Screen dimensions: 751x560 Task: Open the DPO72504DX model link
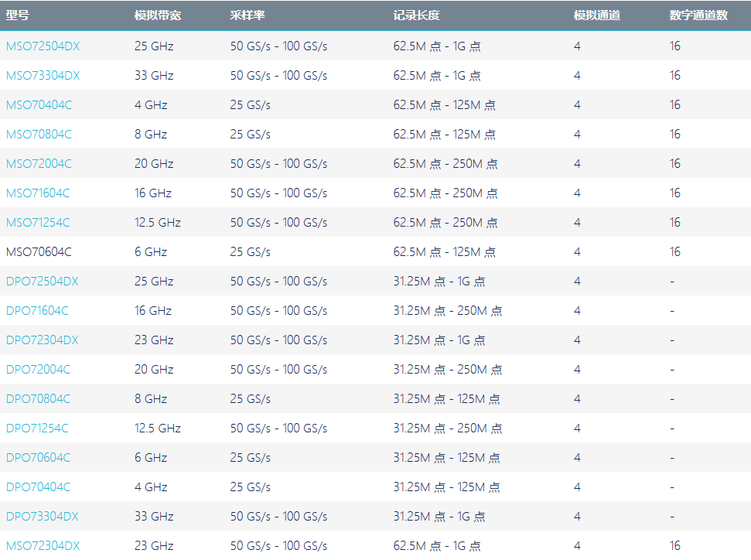point(42,282)
